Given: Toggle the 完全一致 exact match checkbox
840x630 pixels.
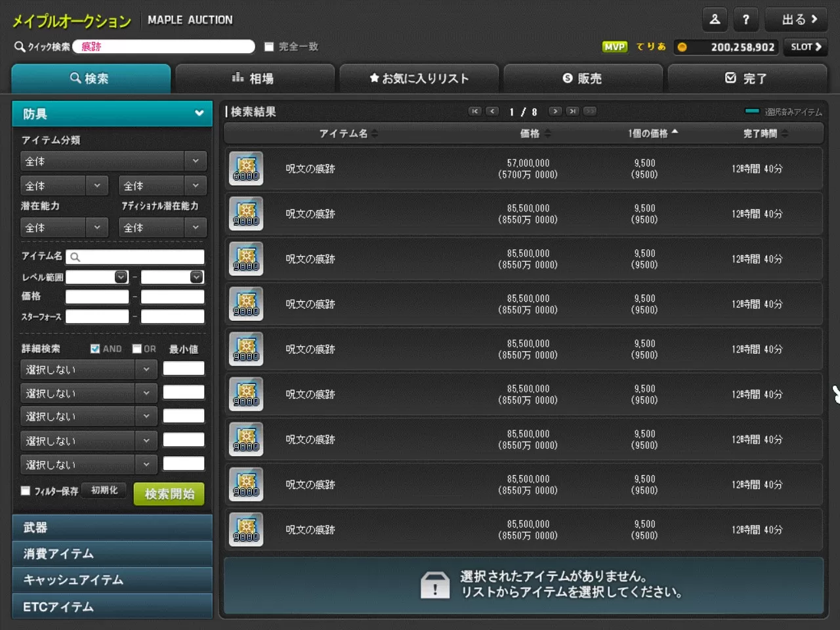Looking at the screenshot, I should click(x=269, y=47).
